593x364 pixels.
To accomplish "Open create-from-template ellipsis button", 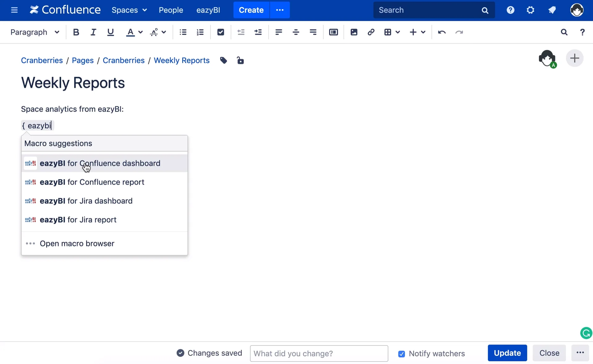I will click(x=280, y=10).
